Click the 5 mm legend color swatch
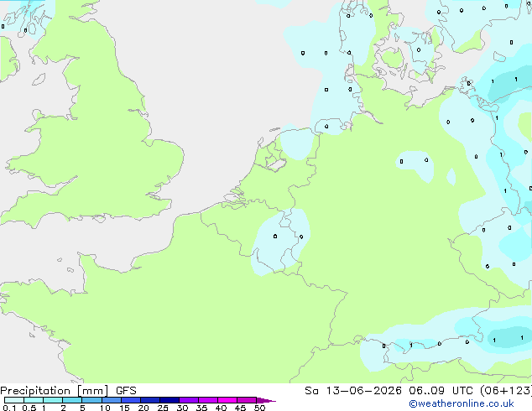 point(92,400)
